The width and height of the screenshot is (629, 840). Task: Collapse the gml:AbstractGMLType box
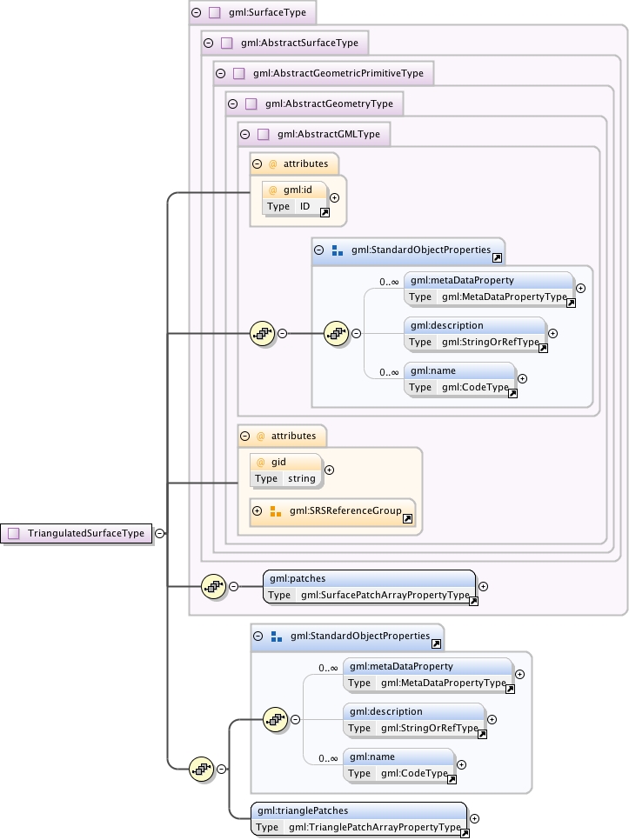click(x=245, y=135)
